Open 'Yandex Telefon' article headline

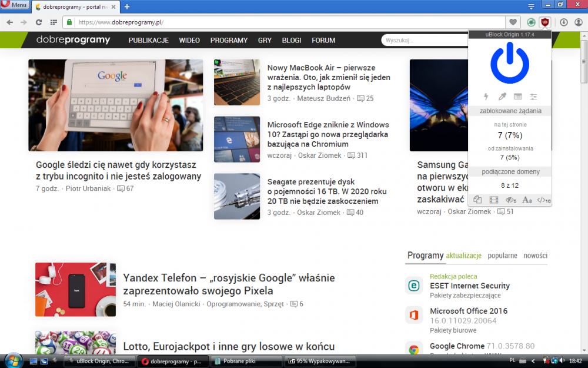pos(229,284)
